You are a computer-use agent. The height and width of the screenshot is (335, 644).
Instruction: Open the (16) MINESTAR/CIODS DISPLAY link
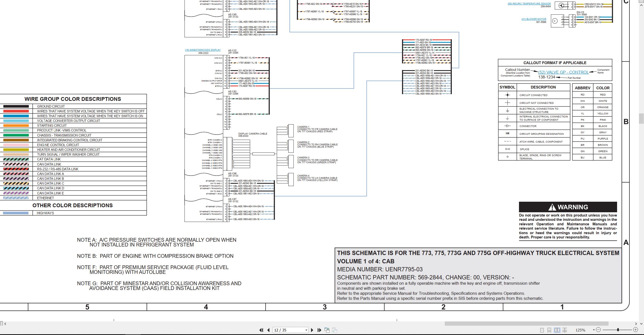click(x=203, y=50)
